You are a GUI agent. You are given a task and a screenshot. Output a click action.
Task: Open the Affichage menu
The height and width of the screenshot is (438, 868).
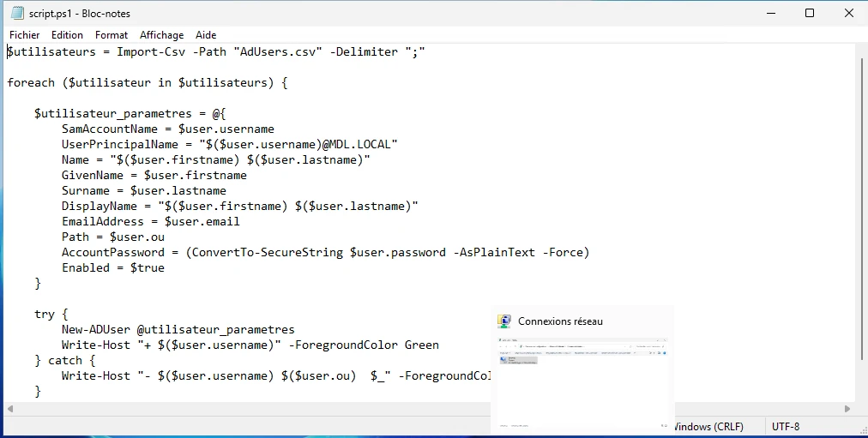[161, 35]
